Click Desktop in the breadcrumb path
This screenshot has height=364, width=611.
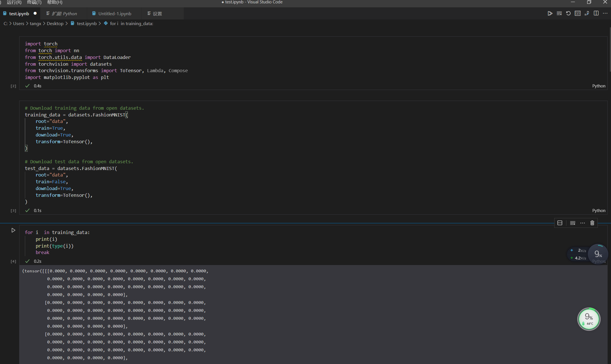coord(55,24)
